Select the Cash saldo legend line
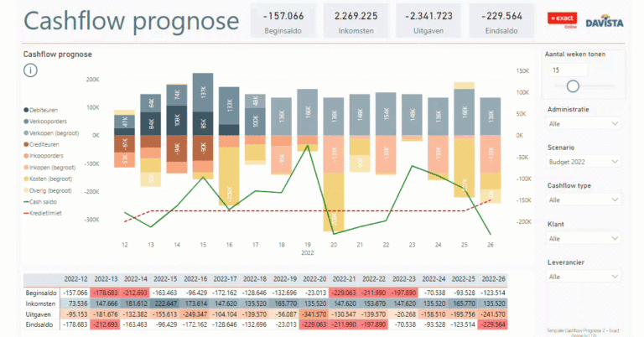This screenshot has width=644, height=337. pyautogui.click(x=40, y=202)
